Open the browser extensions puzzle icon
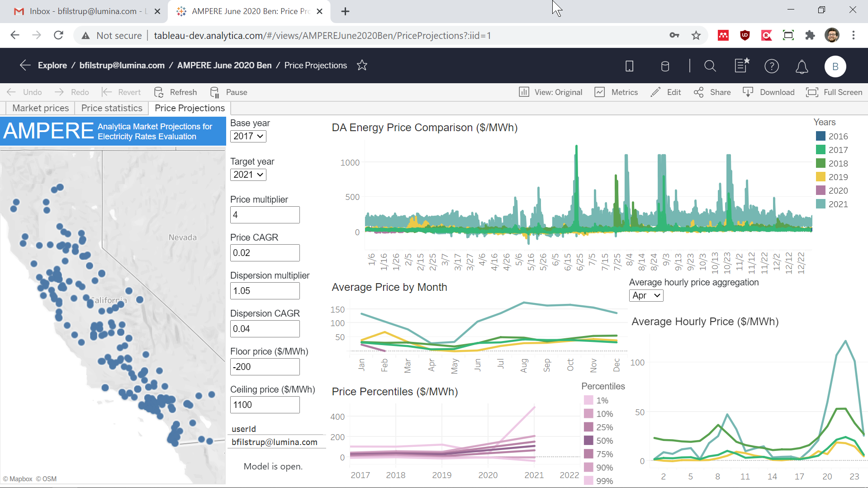868x488 pixels. point(810,35)
